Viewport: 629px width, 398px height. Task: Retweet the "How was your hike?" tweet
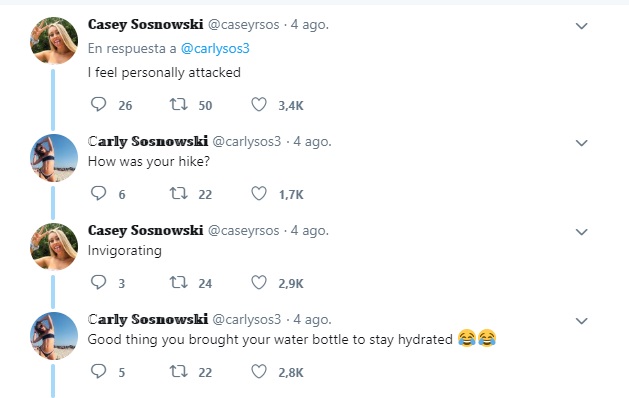[x=179, y=193]
